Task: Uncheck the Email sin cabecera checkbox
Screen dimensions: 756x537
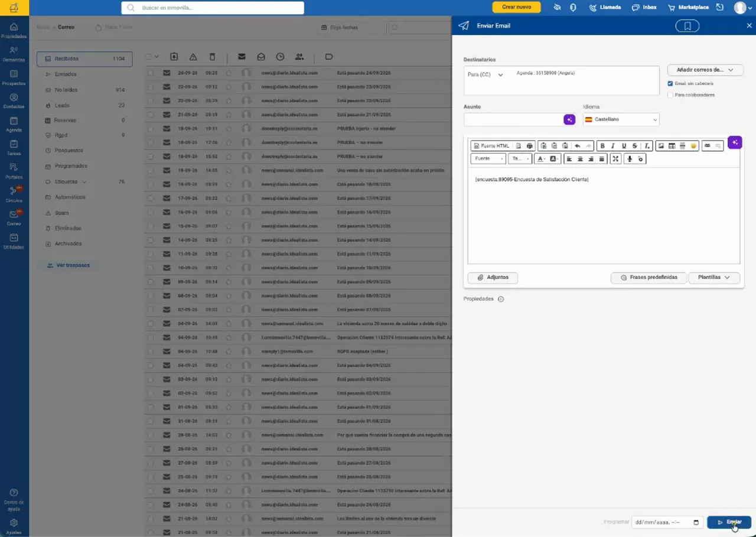Action: pyautogui.click(x=670, y=83)
